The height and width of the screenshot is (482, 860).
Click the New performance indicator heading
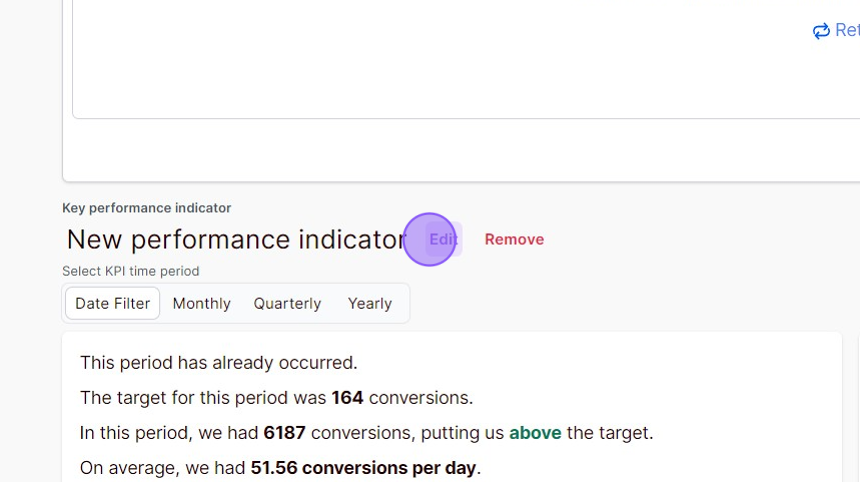click(236, 240)
